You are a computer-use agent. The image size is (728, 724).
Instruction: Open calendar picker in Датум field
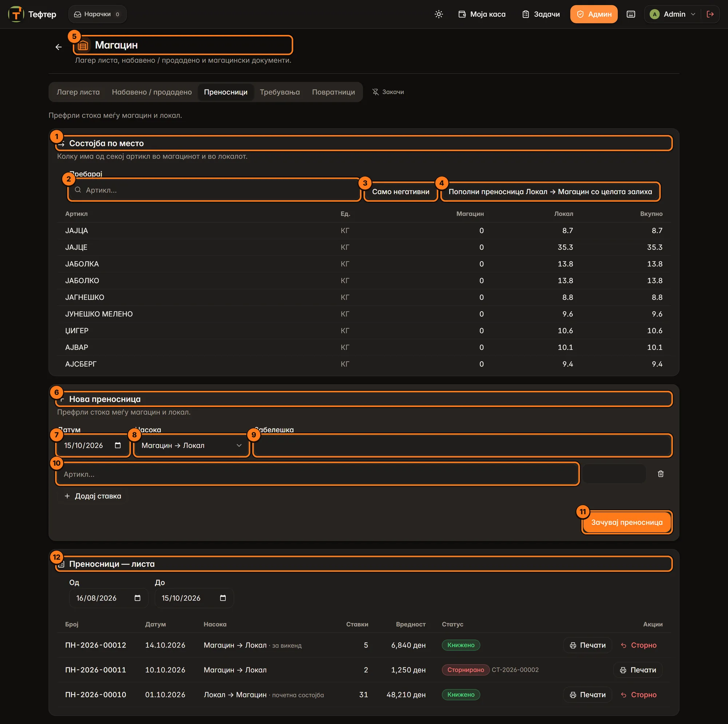click(118, 446)
